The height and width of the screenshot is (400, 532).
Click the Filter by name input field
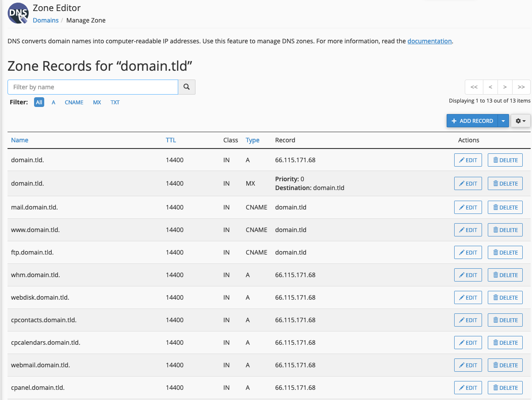[93, 87]
